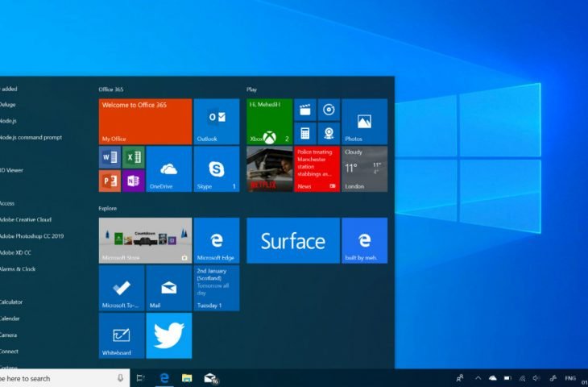588x387 pixels.
Task: Launch the Xbox tile
Action: click(269, 122)
